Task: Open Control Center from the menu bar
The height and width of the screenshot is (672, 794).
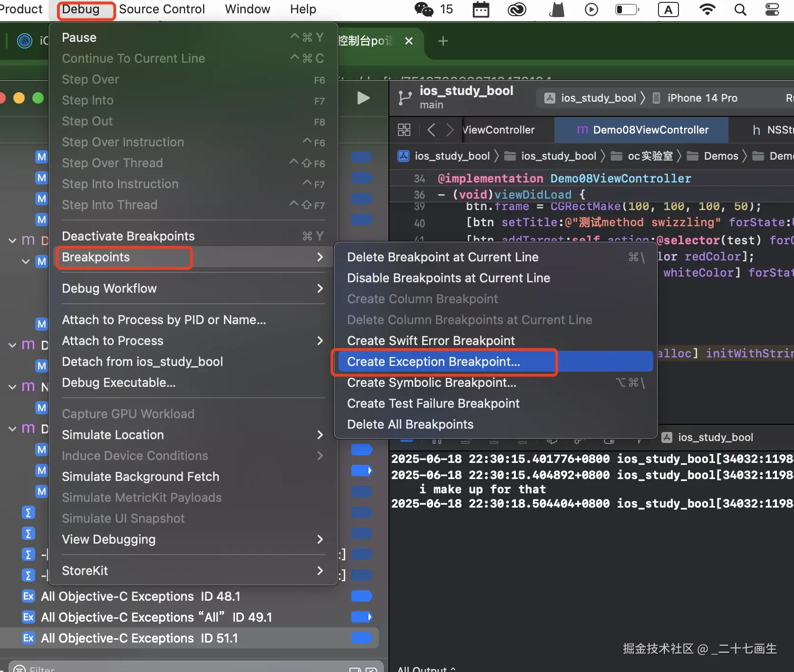Action: point(773,10)
